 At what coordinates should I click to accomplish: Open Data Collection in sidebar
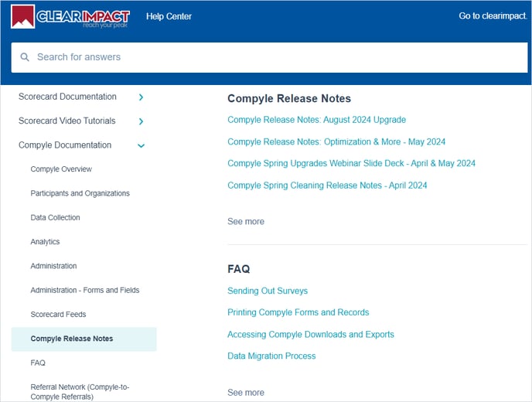click(x=56, y=217)
